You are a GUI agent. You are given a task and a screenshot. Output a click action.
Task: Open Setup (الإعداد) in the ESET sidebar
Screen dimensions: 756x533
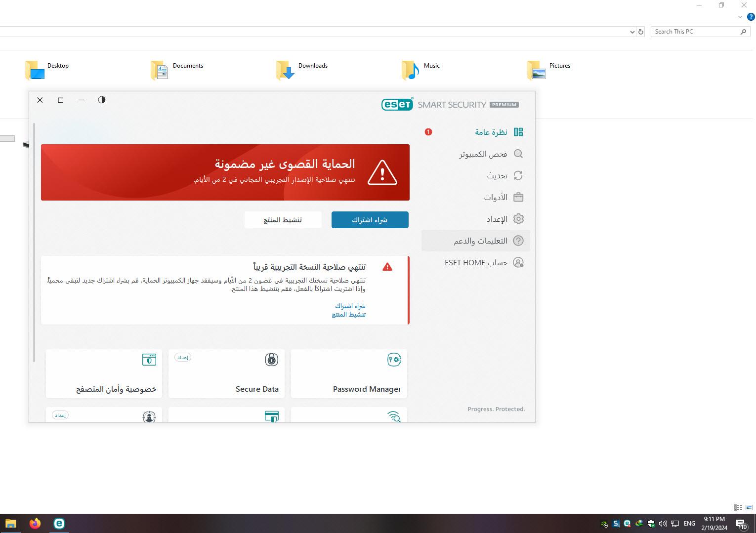[x=504, y=219]
